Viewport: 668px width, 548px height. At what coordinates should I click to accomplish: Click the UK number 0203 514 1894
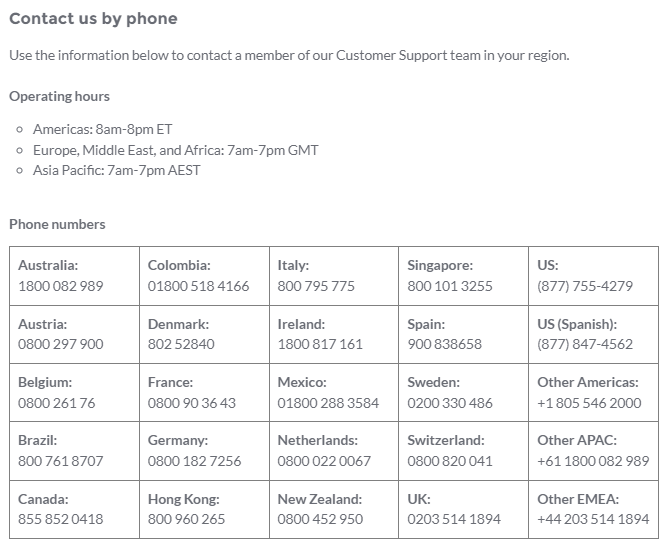[x=454, y=519]
